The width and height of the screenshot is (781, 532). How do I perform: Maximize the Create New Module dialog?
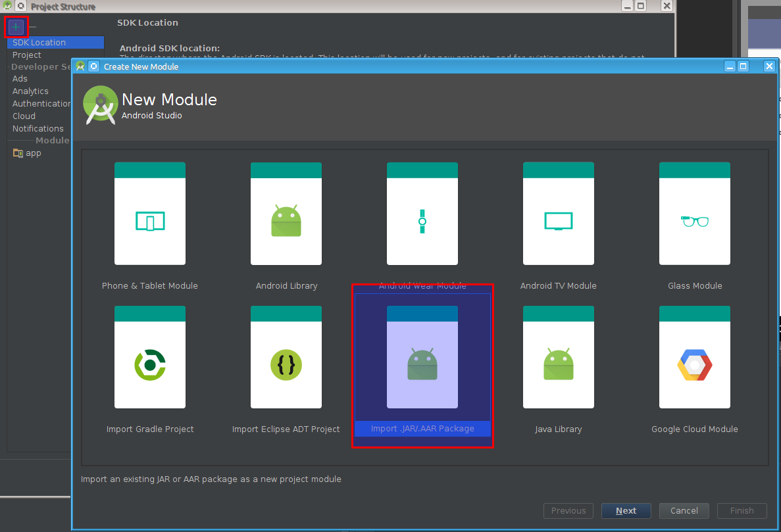point(743,66)
